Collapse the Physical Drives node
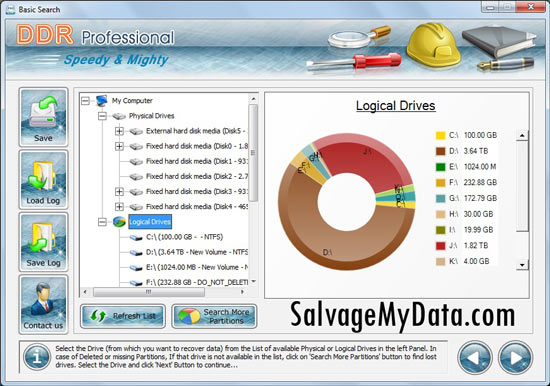The height and width of the screenshot is (386, 550). coord(102,116)
